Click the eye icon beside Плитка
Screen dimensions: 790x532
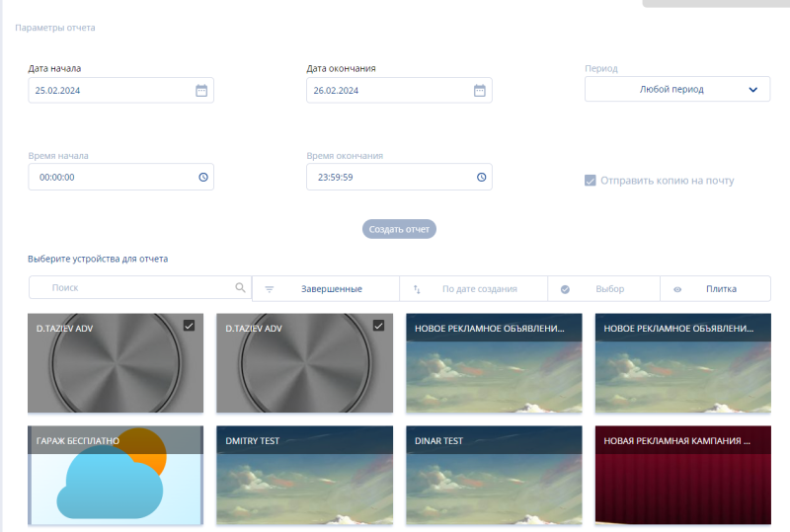677,289
